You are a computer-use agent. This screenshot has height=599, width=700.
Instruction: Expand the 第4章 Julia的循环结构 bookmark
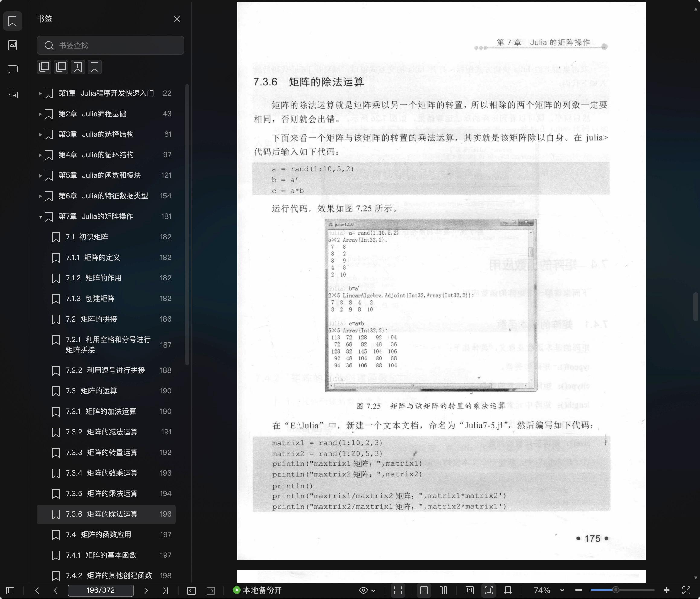tap(40, 155)
